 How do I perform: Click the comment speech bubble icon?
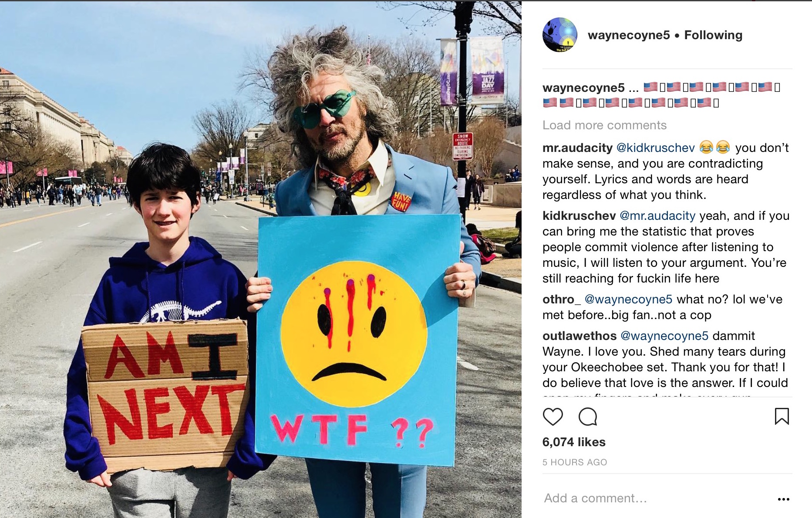pyautogui.click(x=588, y=417)
